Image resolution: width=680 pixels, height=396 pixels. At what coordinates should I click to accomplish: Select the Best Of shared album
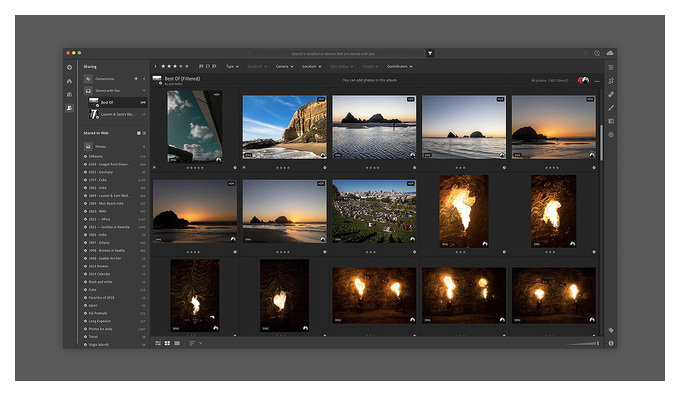[x=117, y=102]
